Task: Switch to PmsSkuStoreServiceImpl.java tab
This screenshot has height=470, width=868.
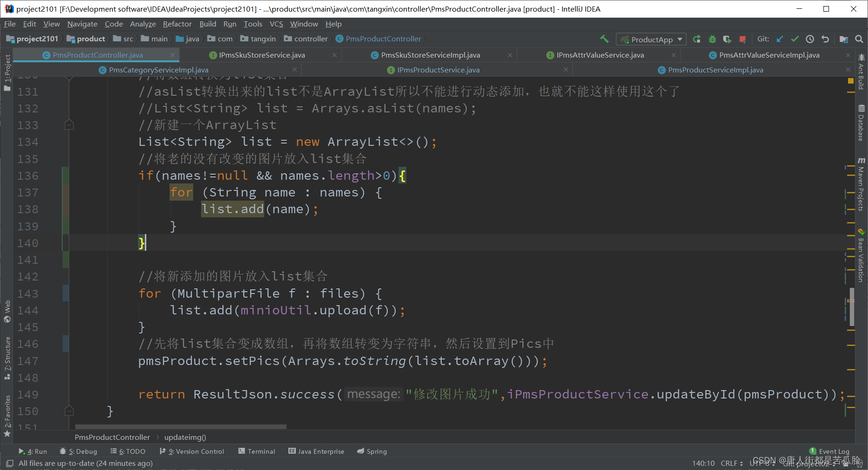Action: tap(431, 55)
